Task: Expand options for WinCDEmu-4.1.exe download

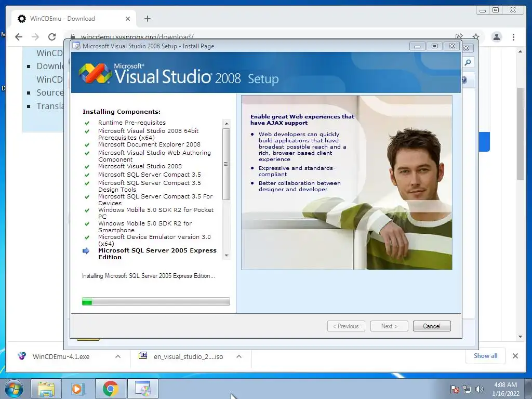Action: pyautogui.click(x=118, y=356)
